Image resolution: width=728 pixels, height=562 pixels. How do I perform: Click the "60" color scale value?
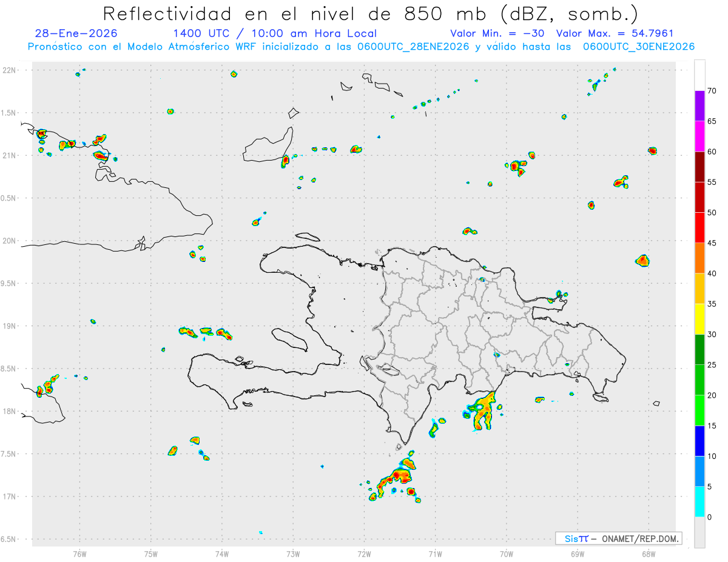click(x=712, y=152)
